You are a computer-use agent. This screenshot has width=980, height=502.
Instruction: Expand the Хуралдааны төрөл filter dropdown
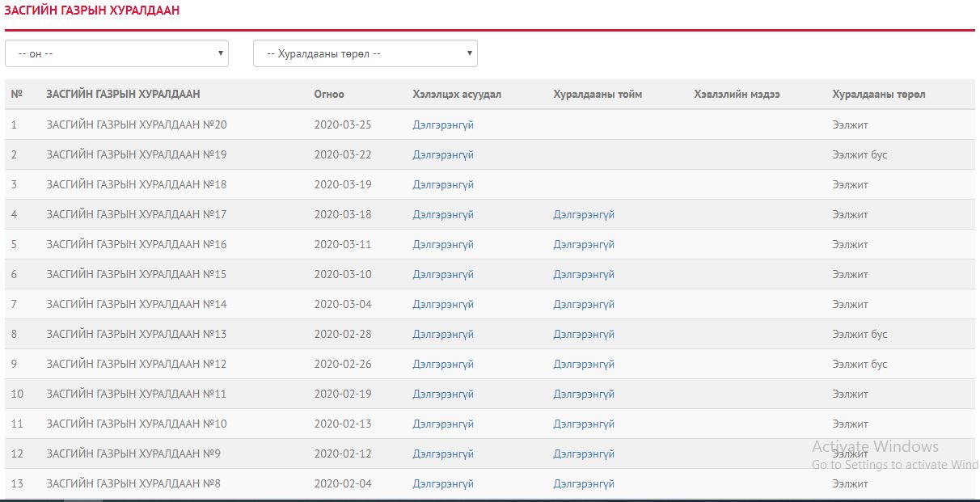click(x=365, y=54)
